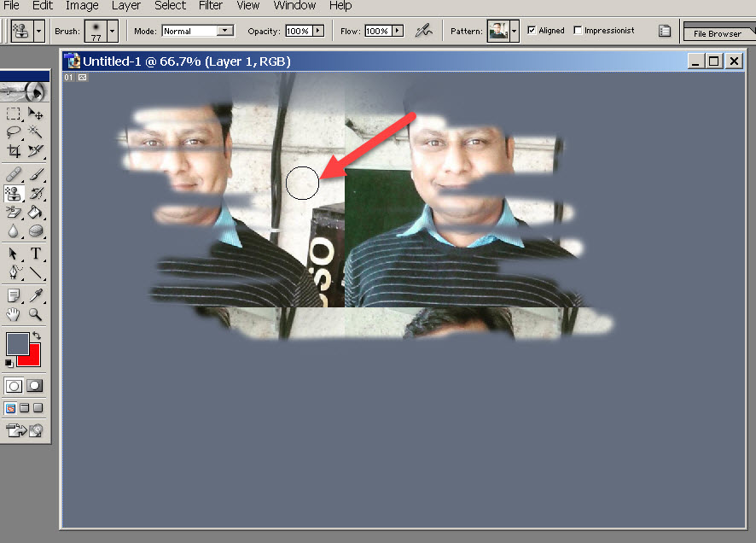Select the Lasso tool
Viewport: 756px width, 543px height.
(14, 131)
